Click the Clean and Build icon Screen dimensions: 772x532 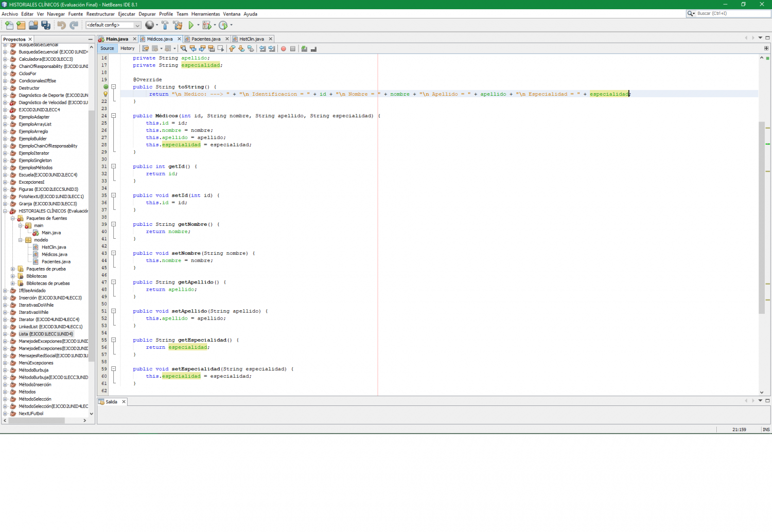coord(178,25)
